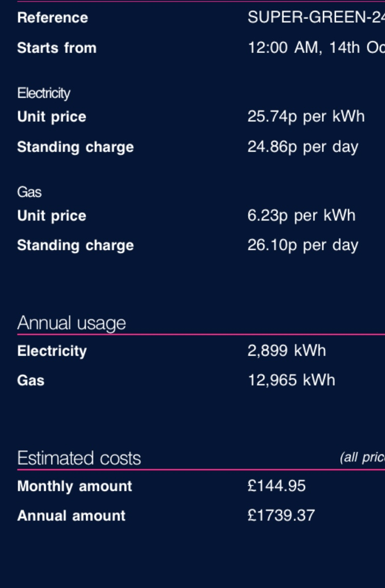Click the Gas section heading
The width and height of the screenshot is (385, 588).
29,192
